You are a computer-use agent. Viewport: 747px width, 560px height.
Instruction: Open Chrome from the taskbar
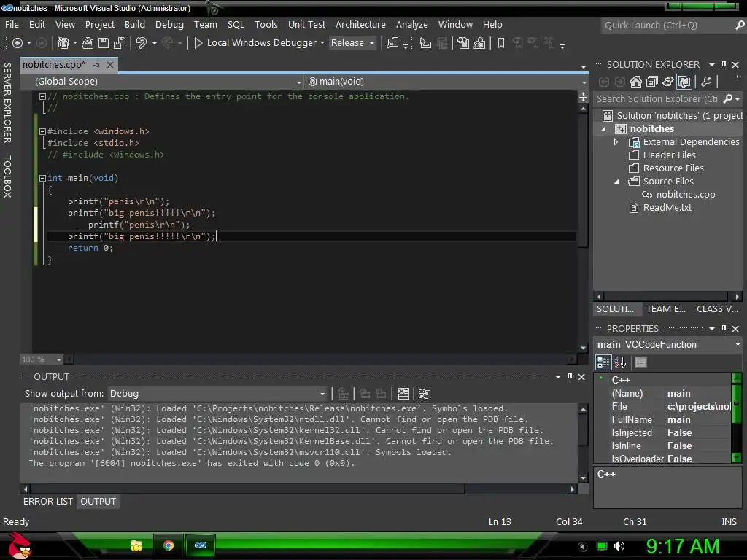pyautogui.click(x=169, y=545)
